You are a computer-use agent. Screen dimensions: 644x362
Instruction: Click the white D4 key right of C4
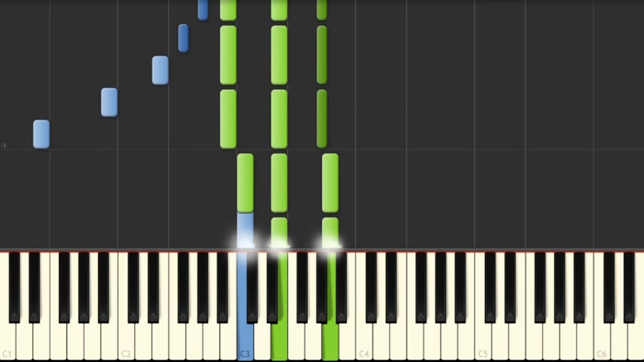click(x=381, y=341)
